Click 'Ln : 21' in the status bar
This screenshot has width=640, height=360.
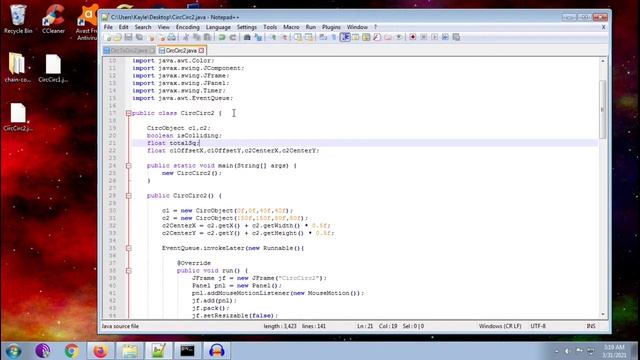(x=365, y=326)
